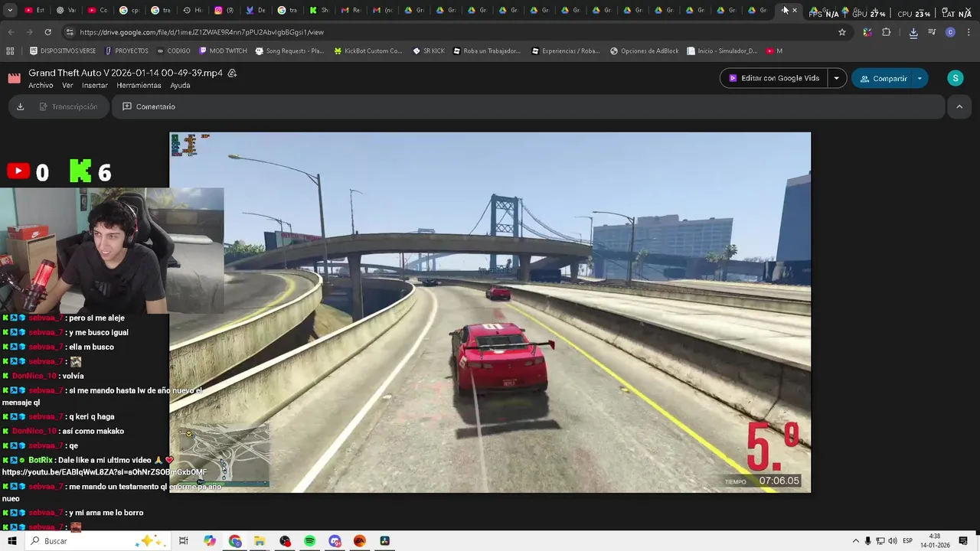
Task: Open the KickBot Custom Co... bookmark
Action: coord(368,51)
